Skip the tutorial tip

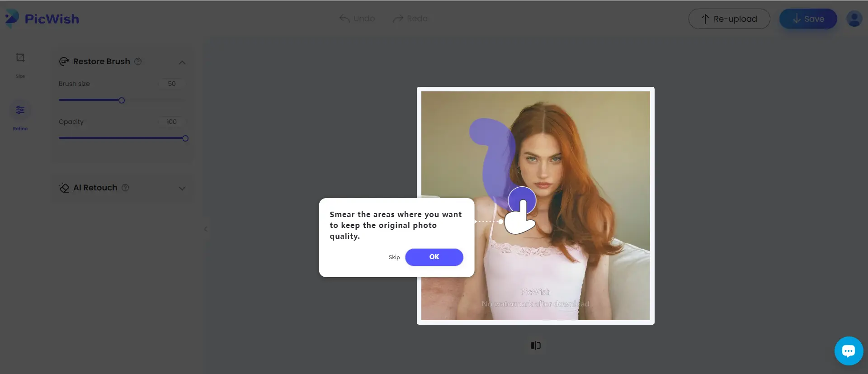(394, 257)
